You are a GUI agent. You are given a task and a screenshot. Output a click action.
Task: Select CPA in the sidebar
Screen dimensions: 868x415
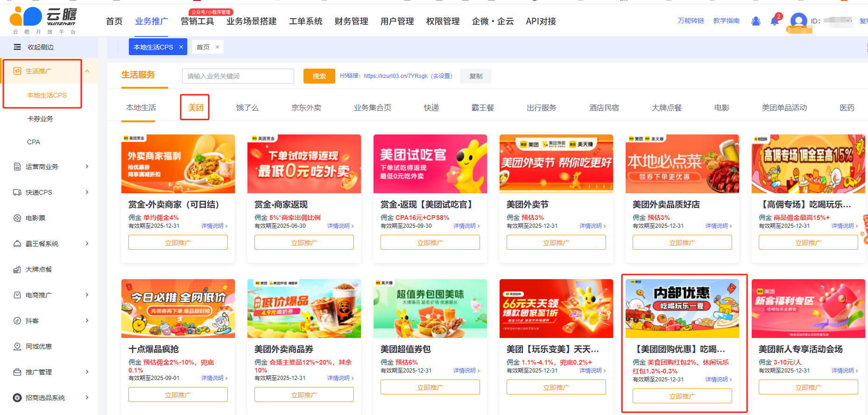point(34,142)
